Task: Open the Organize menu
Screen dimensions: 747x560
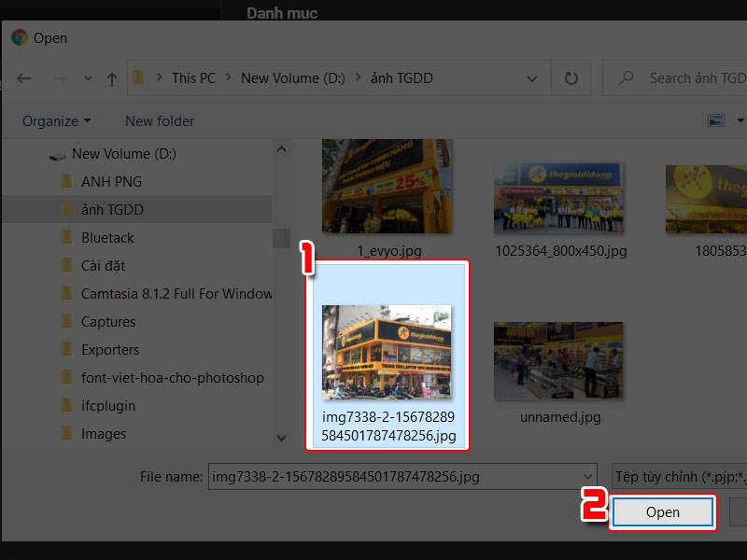Action: pos(56,121)
